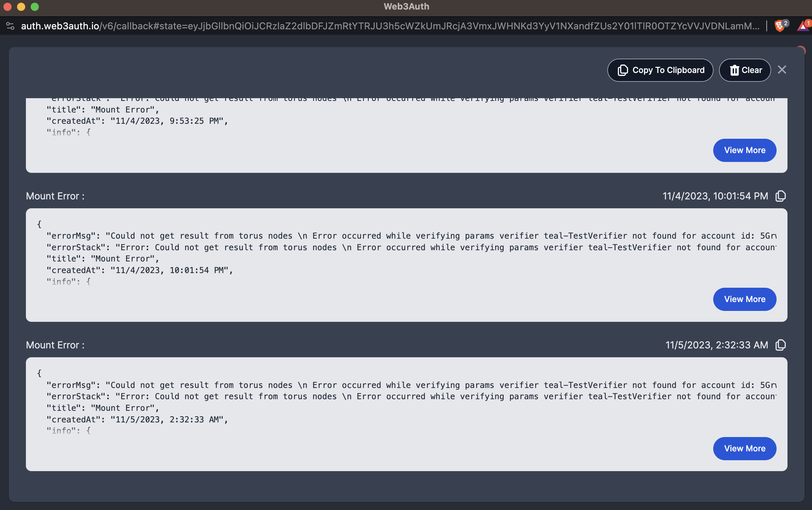The width and height of the screenshot is (812, 510).
Task: Click the copy icon next to 11/4/2023 10:01:54 PM
Action: coord(781,196)
